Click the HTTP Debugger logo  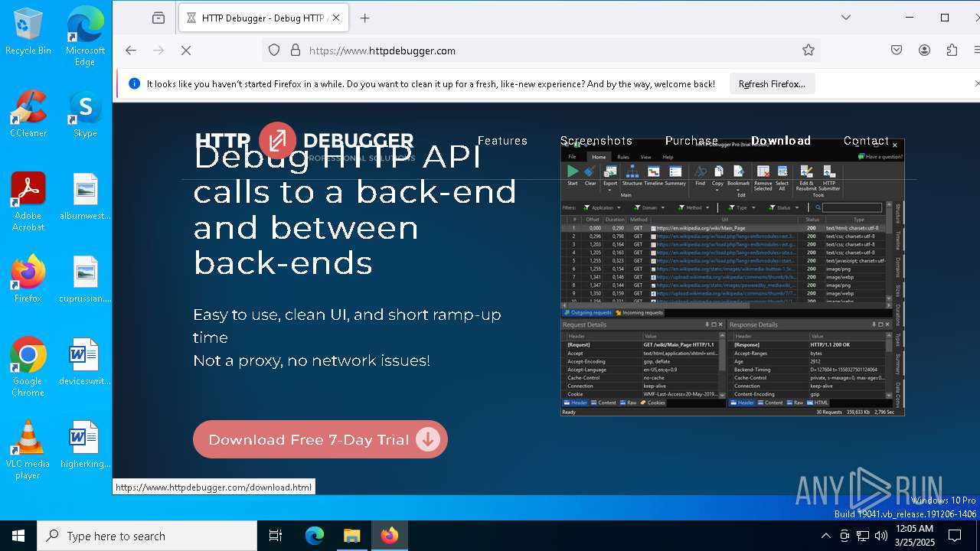[304, 142]
